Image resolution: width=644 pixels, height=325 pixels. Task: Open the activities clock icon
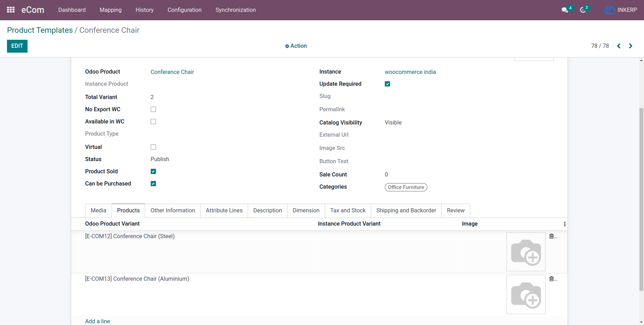tap(583, 10)
